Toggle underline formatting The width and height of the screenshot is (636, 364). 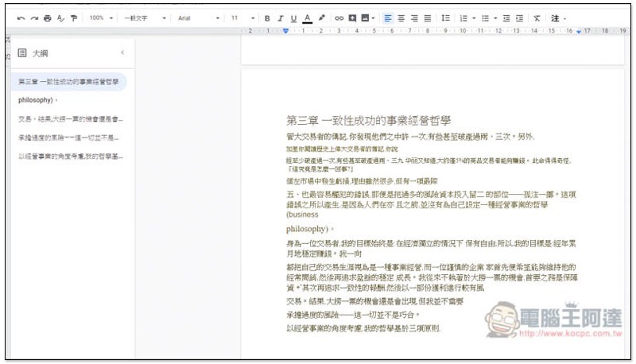point(293,17)
